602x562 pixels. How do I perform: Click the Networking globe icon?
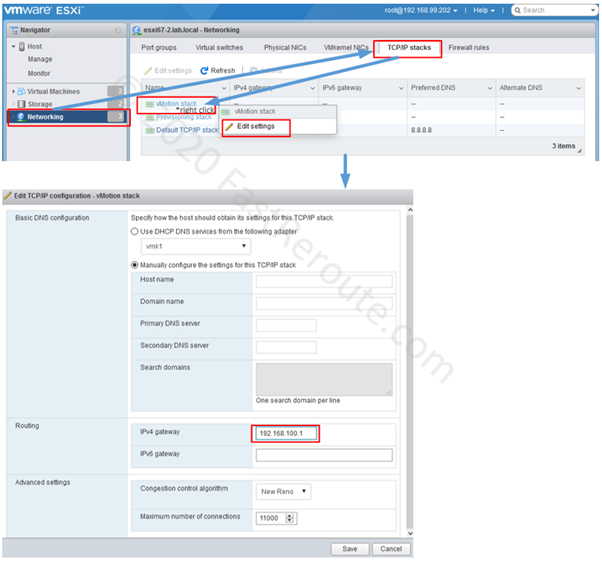[21, 117]
